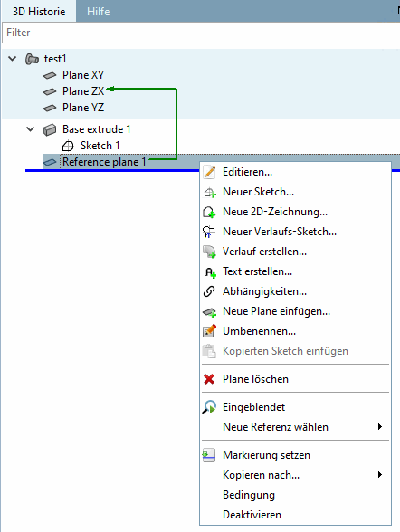Click the Text erstellen icon

pos(210,272)
